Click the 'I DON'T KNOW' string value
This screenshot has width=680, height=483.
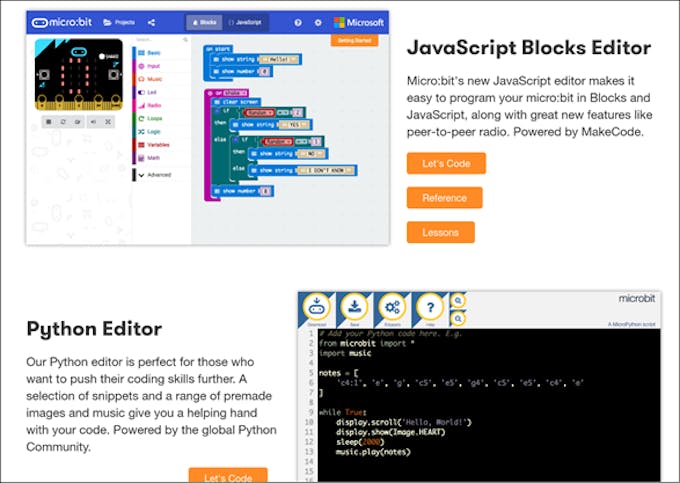(326, 170)
